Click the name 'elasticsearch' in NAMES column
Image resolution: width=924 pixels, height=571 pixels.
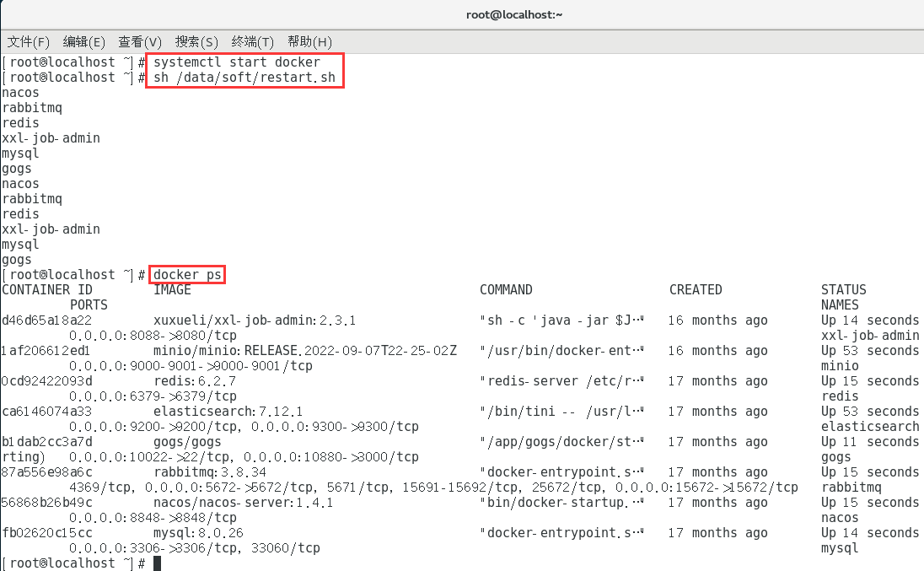pyautogui.click(x=870, y=427)
